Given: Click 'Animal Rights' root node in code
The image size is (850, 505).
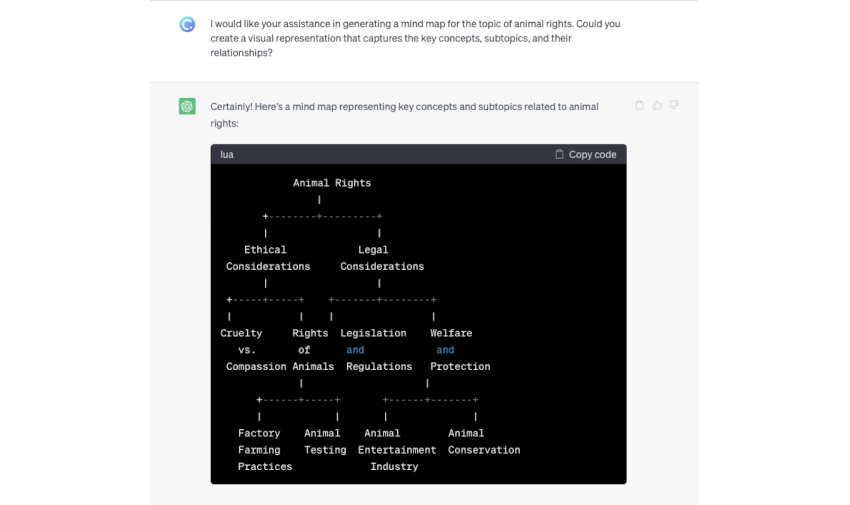Looking at the screenshot, I should point(332,183).
